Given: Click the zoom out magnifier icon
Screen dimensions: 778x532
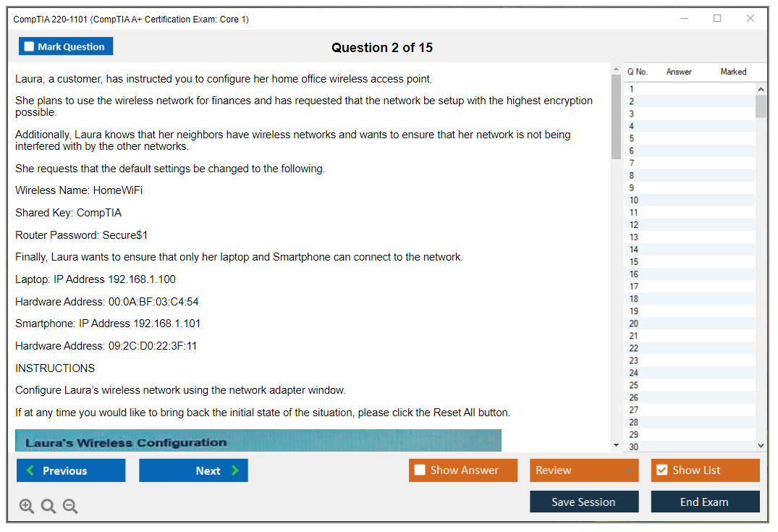Looking at the screenshot, I should pos(70,507).
